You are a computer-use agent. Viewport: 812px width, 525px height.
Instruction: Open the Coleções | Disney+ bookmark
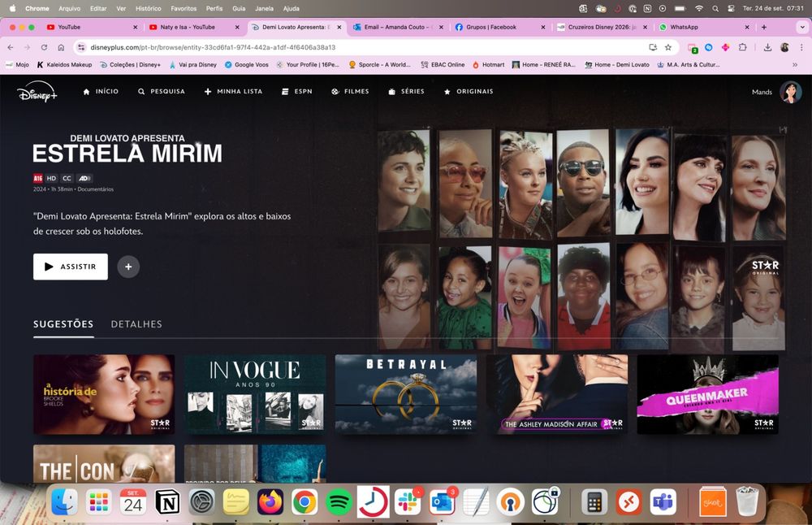[x=131, y=65]
